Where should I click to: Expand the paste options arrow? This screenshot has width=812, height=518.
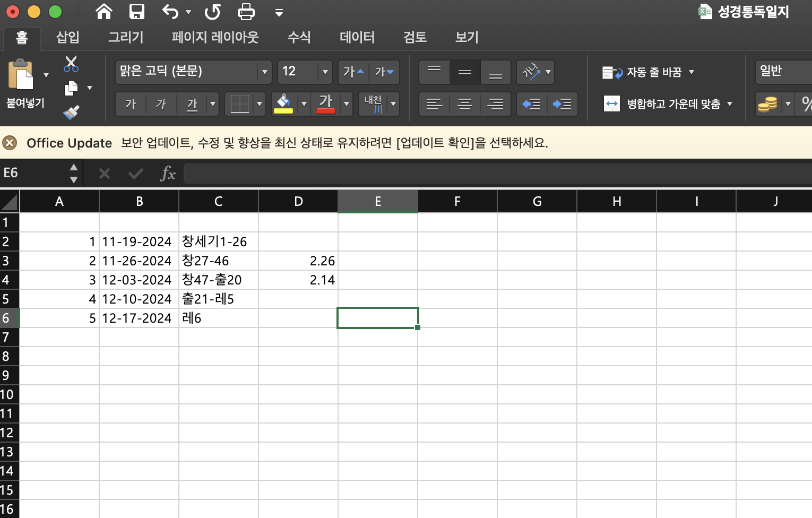pyautogui.click(x=46, y=75)
